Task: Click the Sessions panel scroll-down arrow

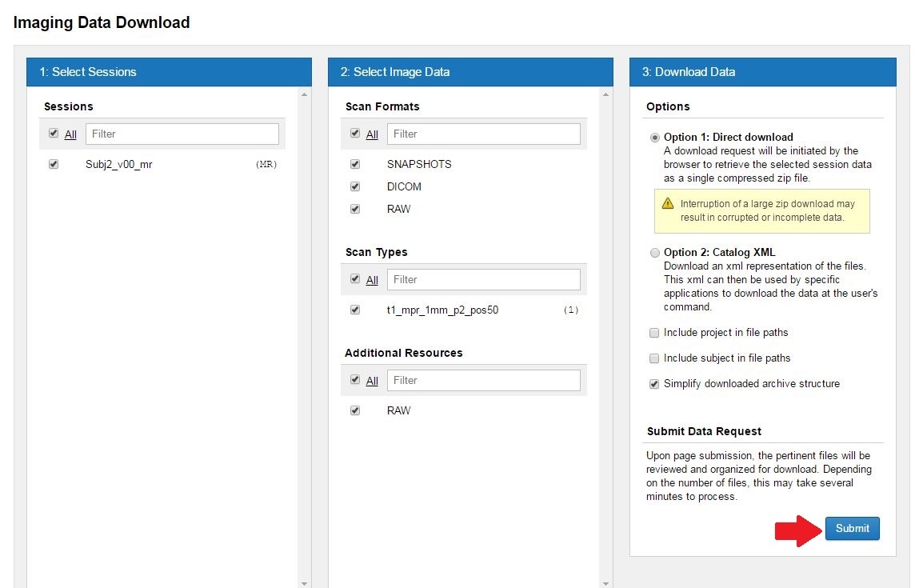Action: click(x=304, y=583)
